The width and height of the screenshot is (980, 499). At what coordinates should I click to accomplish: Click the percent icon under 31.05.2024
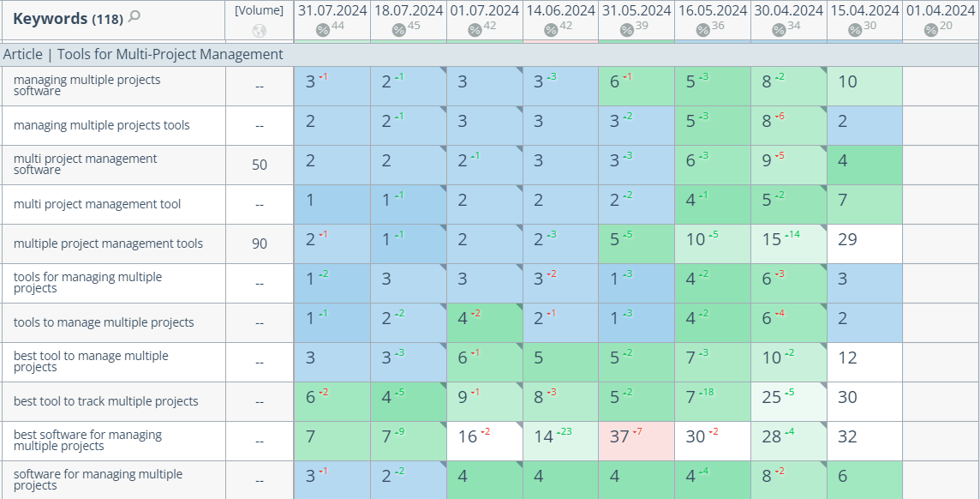click(627, 30)
